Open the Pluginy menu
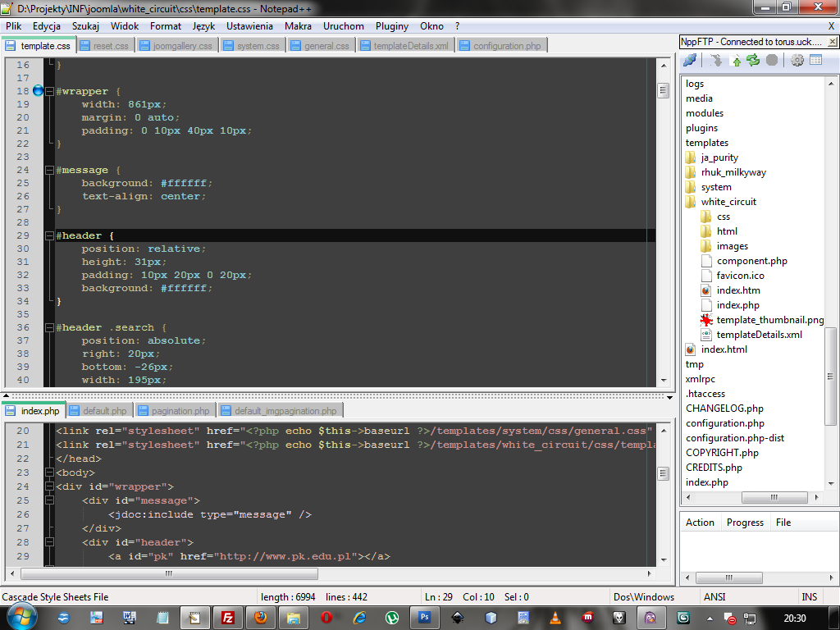This screenshot has height=630, width=840. [392, 26]
